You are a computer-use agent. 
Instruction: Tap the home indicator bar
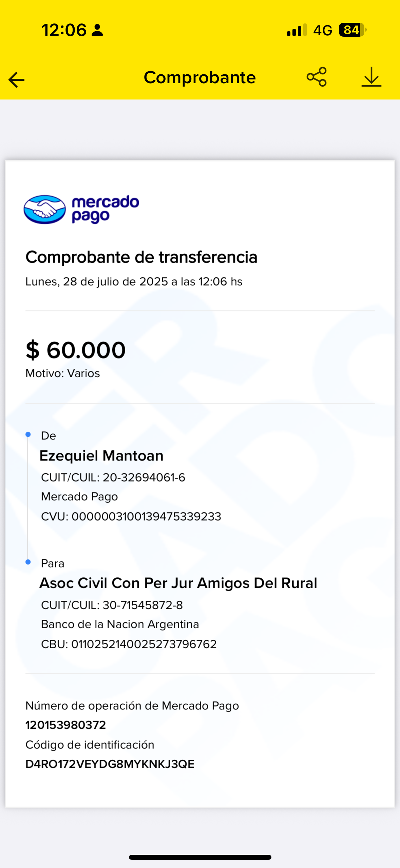click(200, 857)
